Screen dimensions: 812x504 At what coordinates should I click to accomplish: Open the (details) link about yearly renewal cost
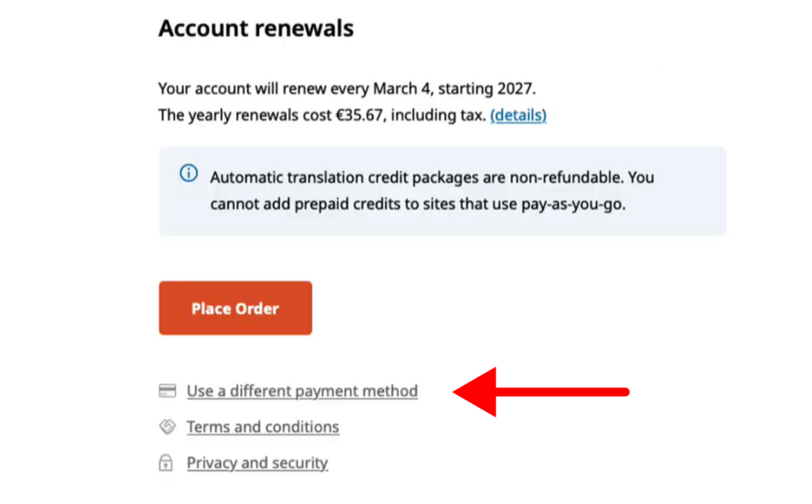[x=518, y=115]
